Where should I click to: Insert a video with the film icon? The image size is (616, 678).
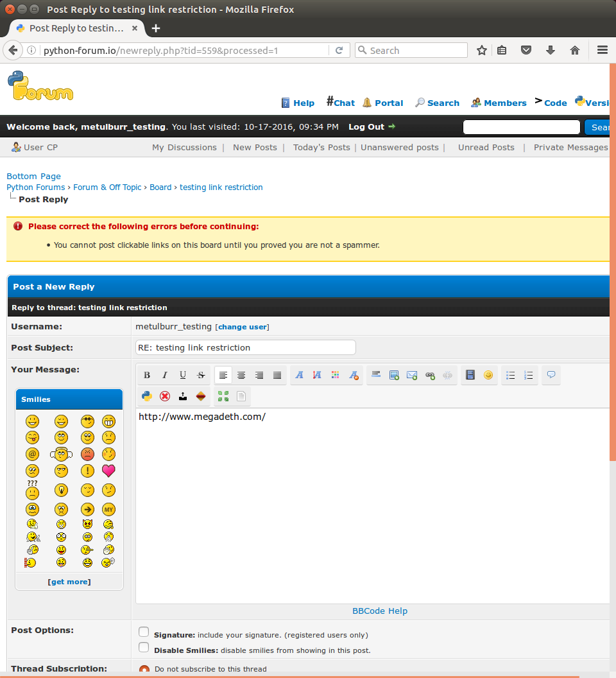470,376
